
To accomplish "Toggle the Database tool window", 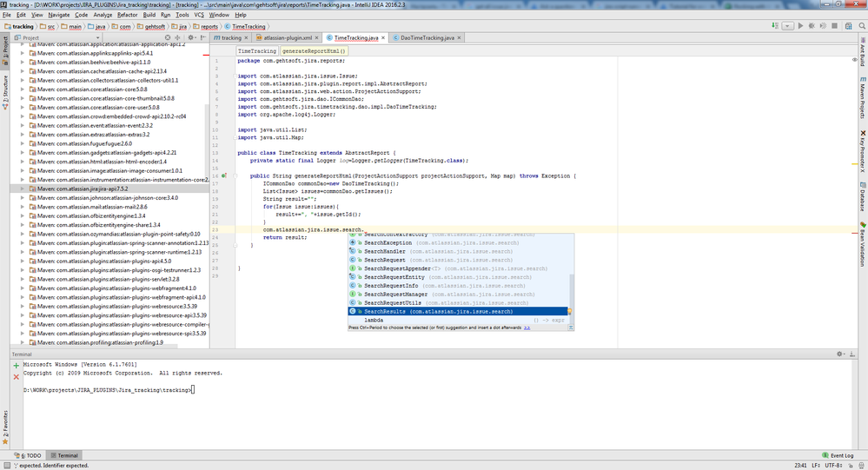I will [x=863, y=196].
